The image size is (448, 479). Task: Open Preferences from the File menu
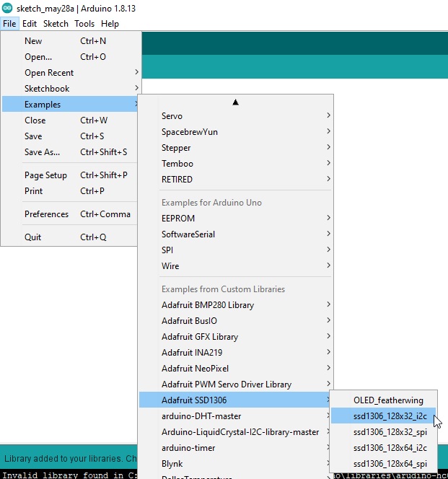70,214
